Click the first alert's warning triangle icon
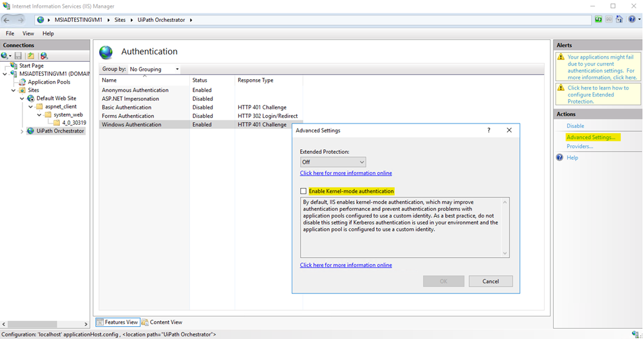The width and height of the screenshot is (644, 339). (x=561, y=57)
